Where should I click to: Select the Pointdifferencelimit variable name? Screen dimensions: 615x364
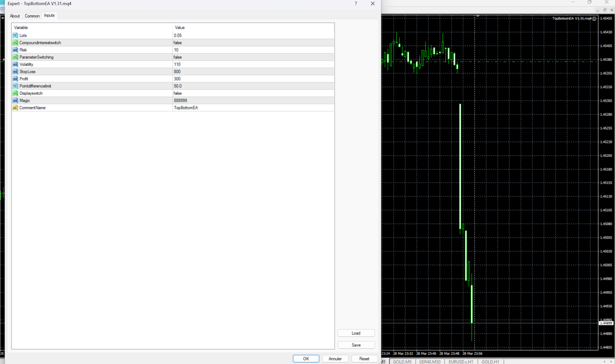click(35, 86)
